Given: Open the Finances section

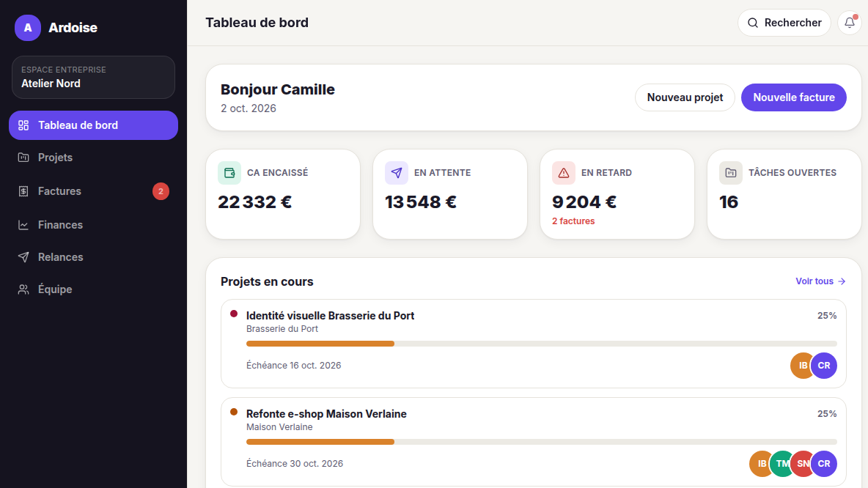Looking at the screenshot, I should coord(94,225).
